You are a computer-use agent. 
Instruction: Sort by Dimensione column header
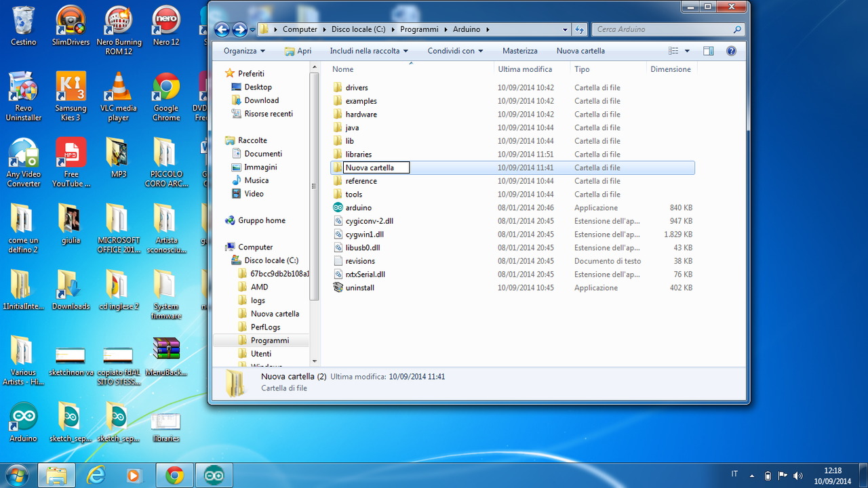coord(671,69)
